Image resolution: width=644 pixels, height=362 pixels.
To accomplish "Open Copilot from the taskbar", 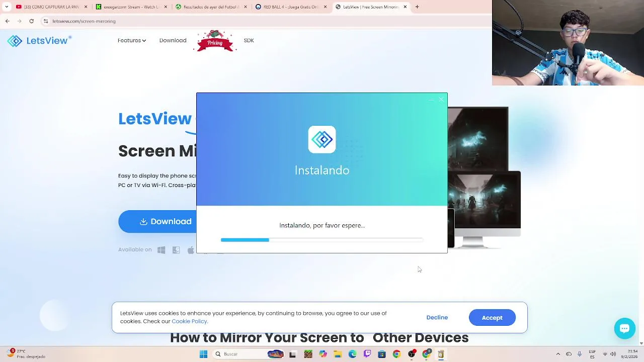I will pyautogui.click(x=323, y=354).
